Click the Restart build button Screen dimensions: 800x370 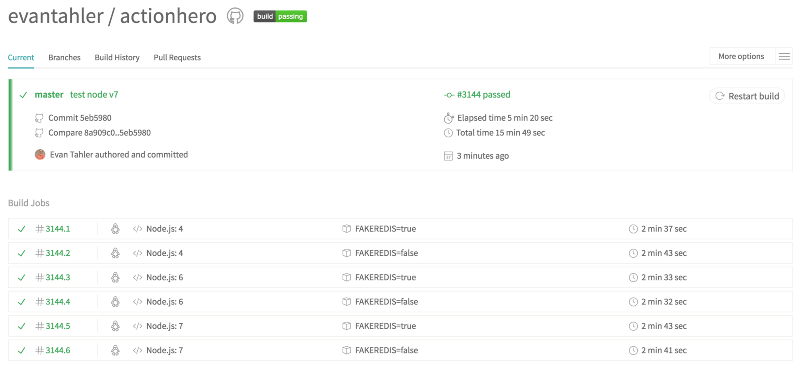(x=747, y=96)
